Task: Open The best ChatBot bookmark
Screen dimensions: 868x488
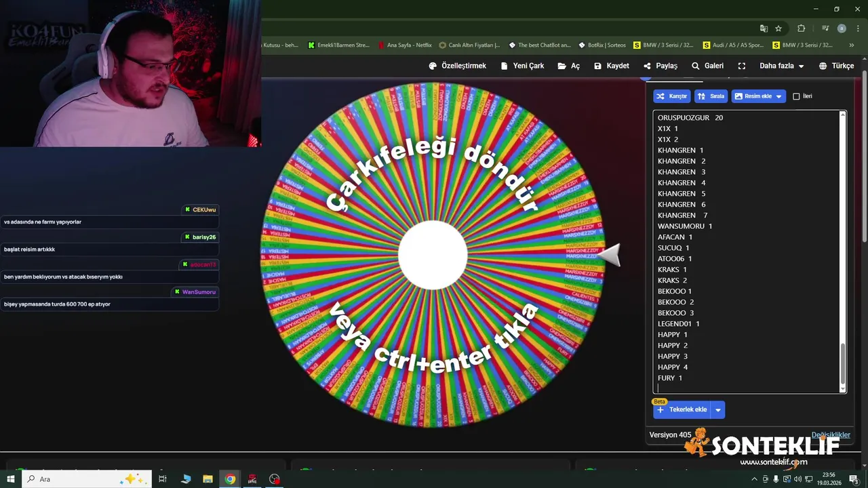Action: [x=540, y=45]
